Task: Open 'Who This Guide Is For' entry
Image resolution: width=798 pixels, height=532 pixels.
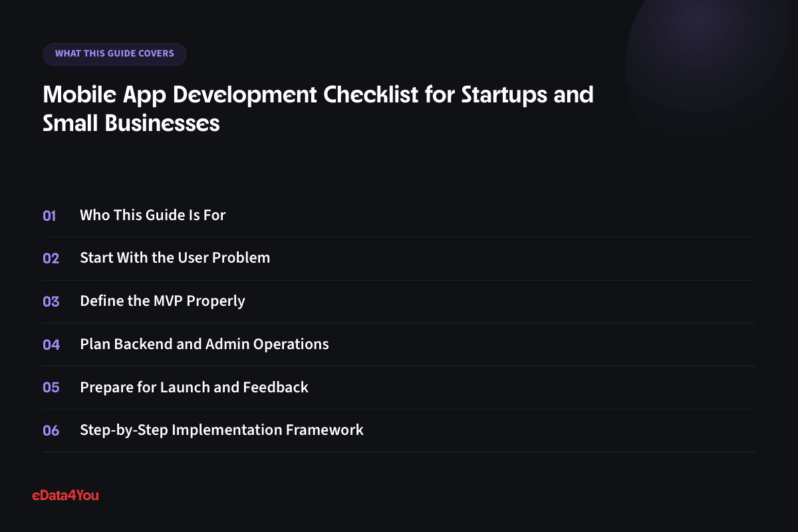Action: click(153, 215)
